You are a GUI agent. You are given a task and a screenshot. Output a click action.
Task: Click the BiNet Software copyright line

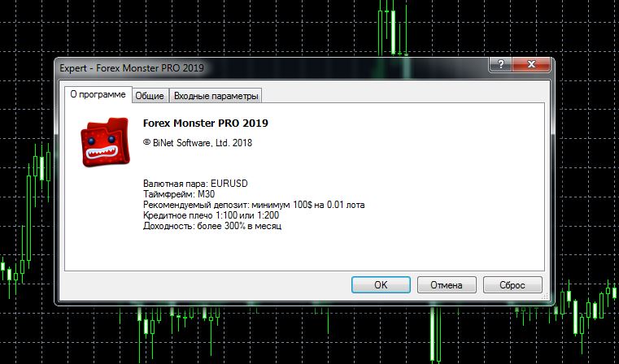click(x=198, y=143)
